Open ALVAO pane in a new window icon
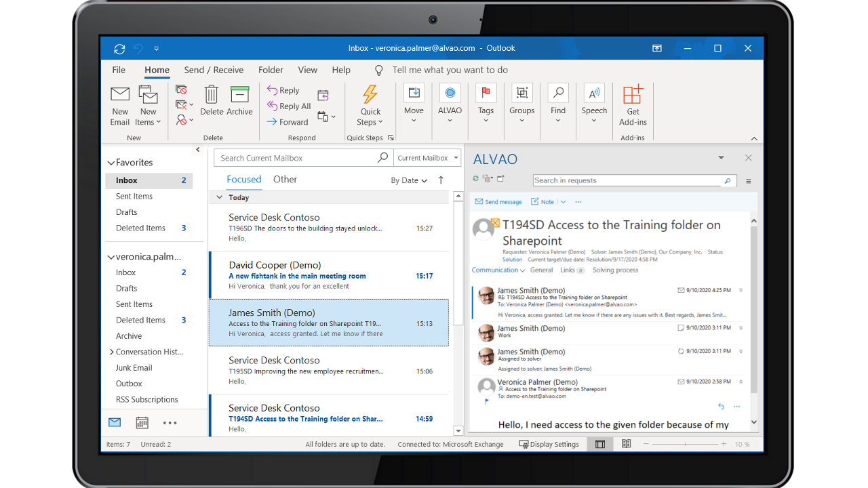This screenshot has width=868, height=488. pyautogui.click(x=500, y=179)
